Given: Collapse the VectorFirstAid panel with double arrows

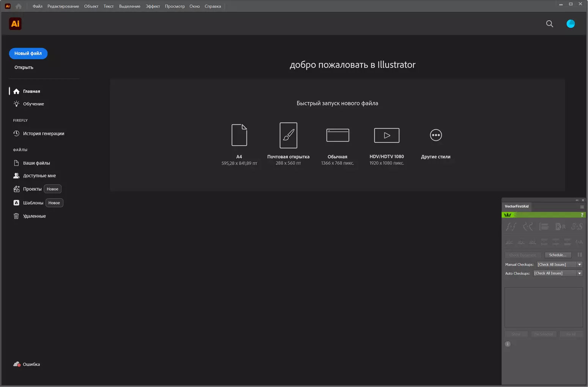Looking at the screenshot, I should pyautogui.click(x=577, y=200).
